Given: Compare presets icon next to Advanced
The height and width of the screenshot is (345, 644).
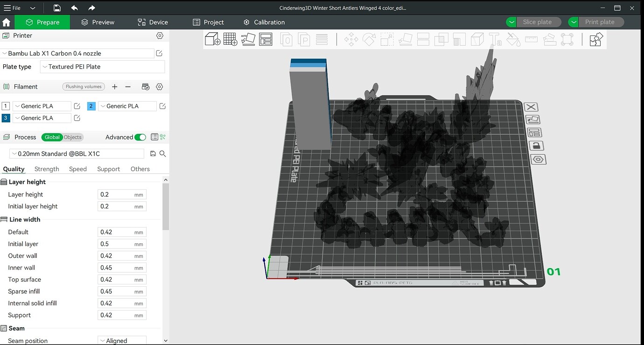Looking at the screenshot, I should 162,137.
